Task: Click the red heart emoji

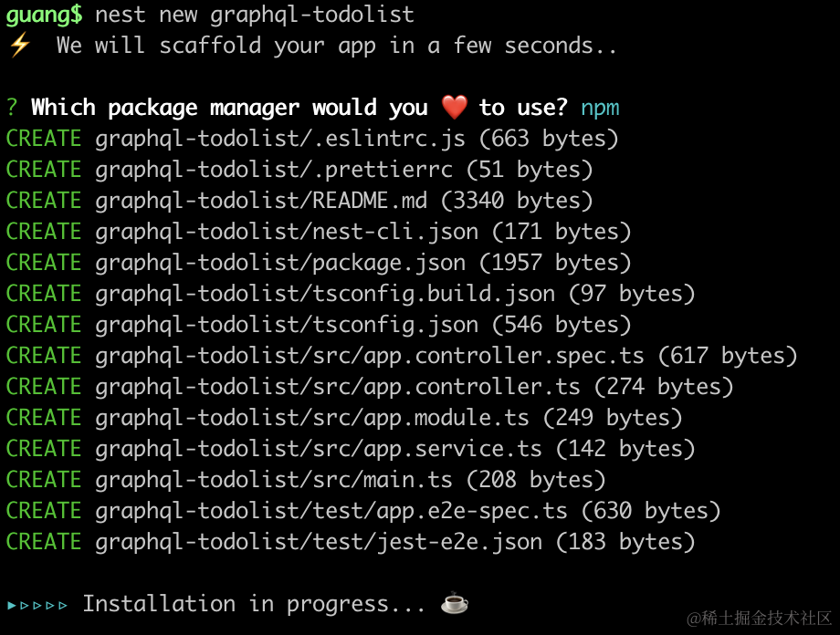Action: pos(454,108)
